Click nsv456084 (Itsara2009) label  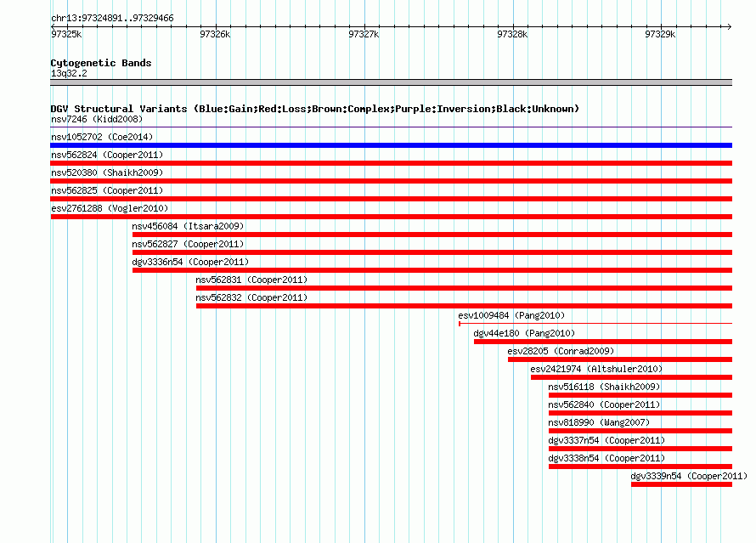(188, 226)
